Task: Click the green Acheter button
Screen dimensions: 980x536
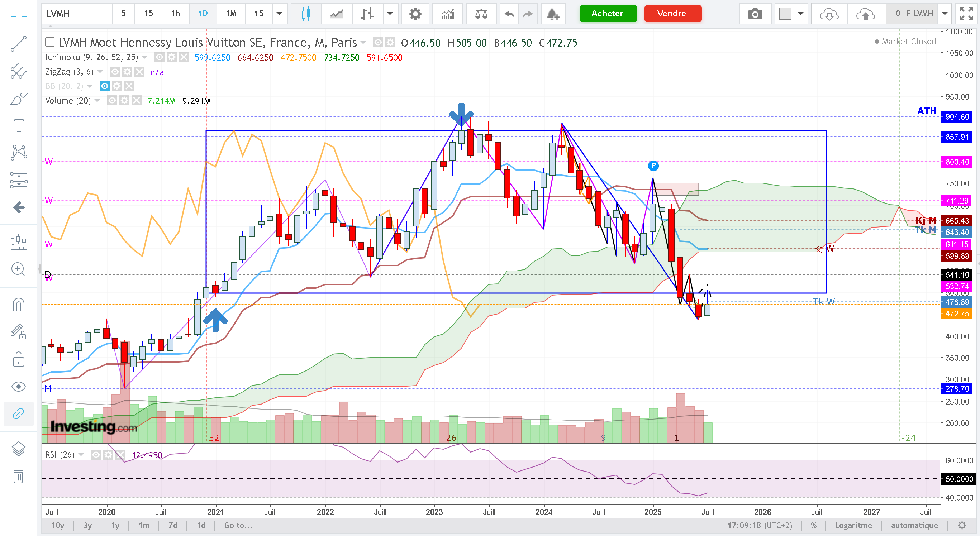Action: pyautogui.click(x=608, y=14)
